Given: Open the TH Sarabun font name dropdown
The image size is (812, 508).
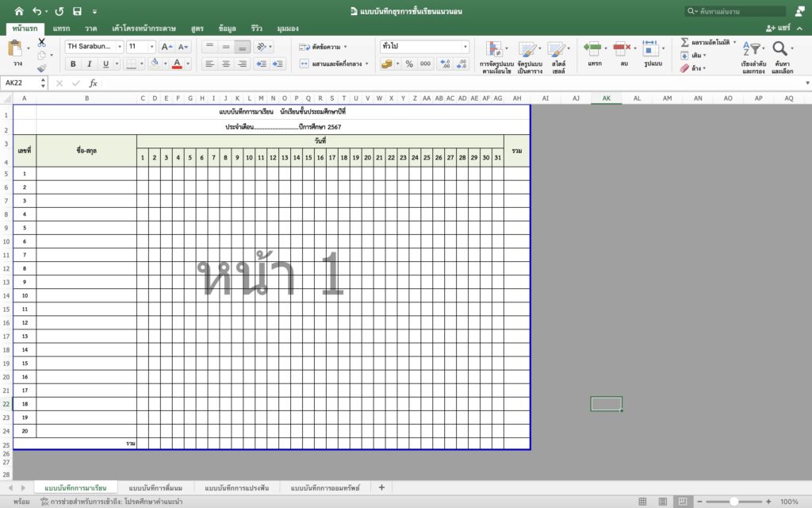Looking at the screenshot, I should tap(94, 47).
